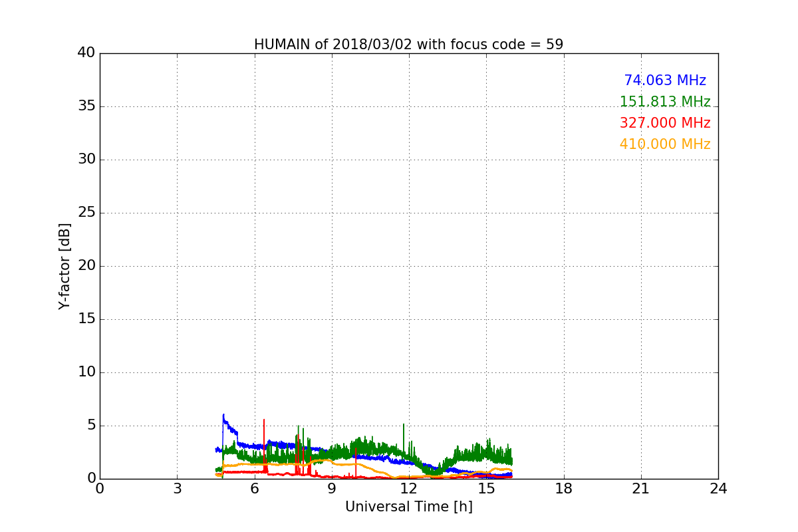The height and width of the screenshot is (532, 798).
Task: Click the plot title HUMAIN of 2018/03/02
Action: coord(408,45)
